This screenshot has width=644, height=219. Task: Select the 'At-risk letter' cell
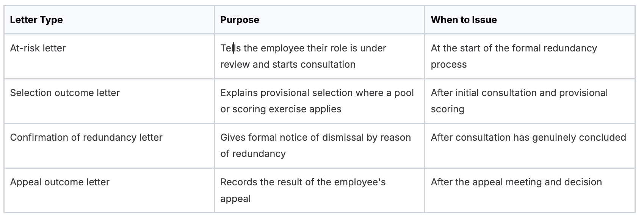(109, 56)
